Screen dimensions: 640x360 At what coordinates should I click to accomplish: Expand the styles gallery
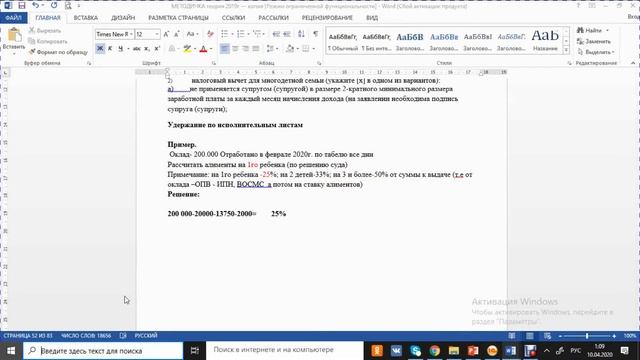pyautogui.click(x=566, y=50)
